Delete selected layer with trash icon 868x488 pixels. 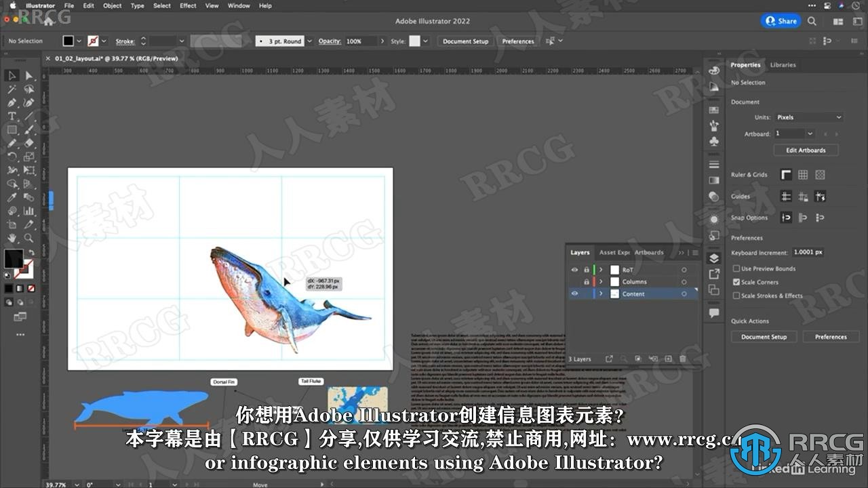683,359
